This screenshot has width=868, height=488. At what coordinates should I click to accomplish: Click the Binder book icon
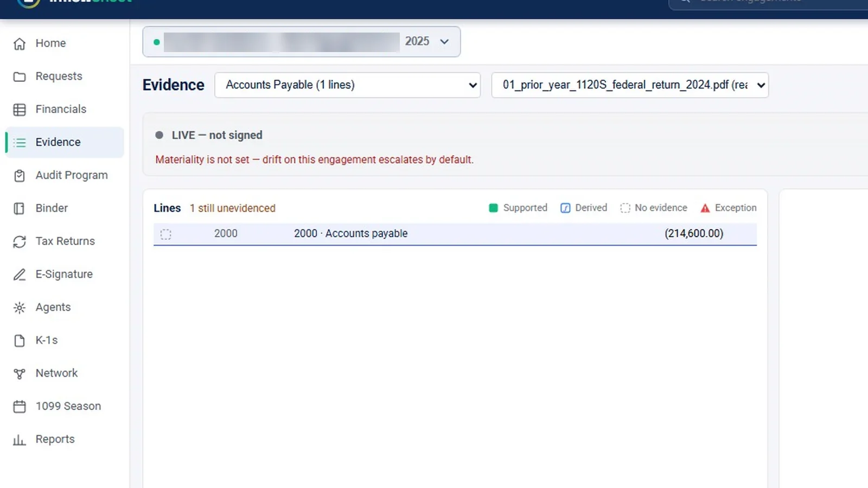pos(20,209)
